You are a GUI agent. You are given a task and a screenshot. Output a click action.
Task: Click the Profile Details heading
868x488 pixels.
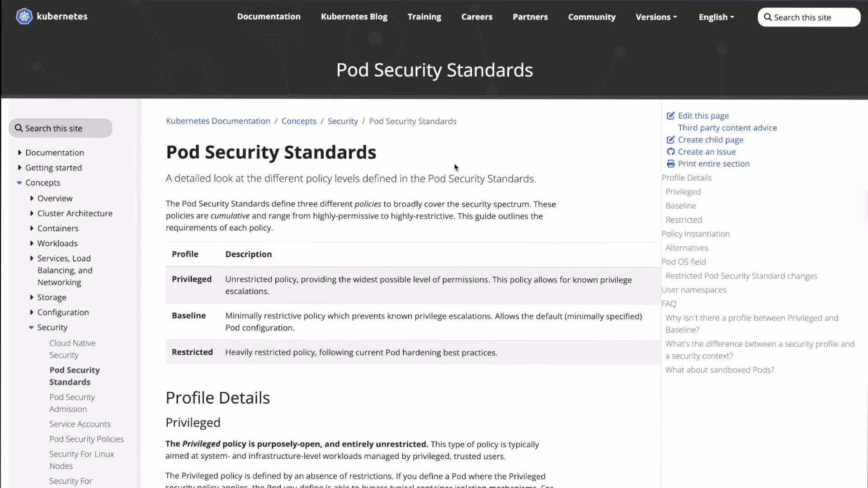tap(217, 398)
